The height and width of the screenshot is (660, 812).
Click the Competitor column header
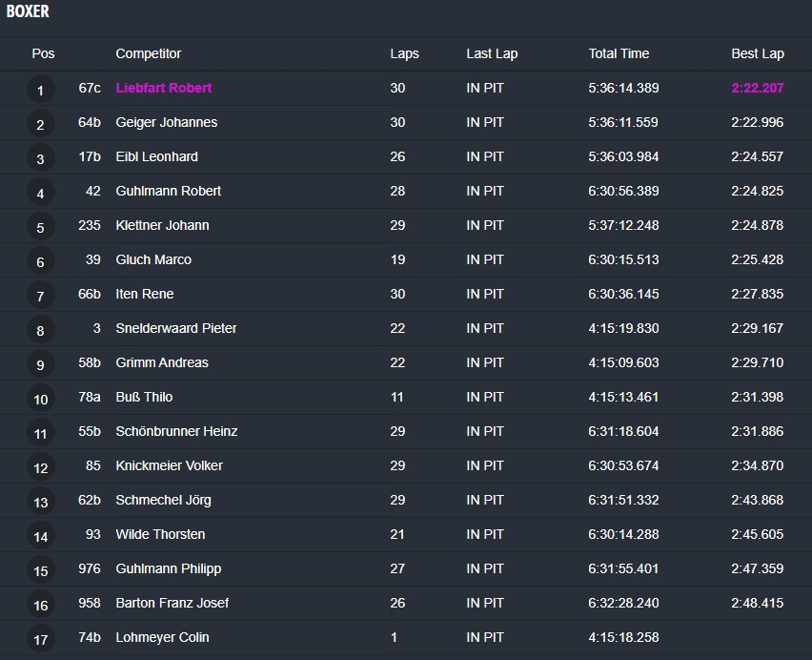pos(148,53)
